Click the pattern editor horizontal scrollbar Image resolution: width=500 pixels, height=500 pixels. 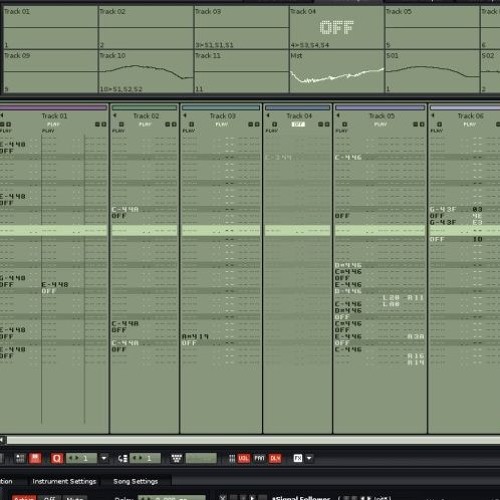tap(253, 440)
